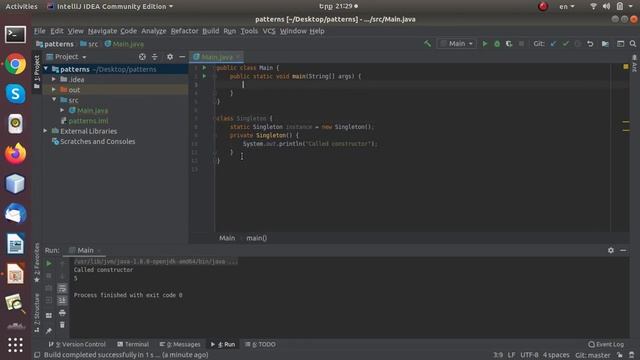Run Main with the toolbar green play
The image size is (640, 360).
coord(484,44)
